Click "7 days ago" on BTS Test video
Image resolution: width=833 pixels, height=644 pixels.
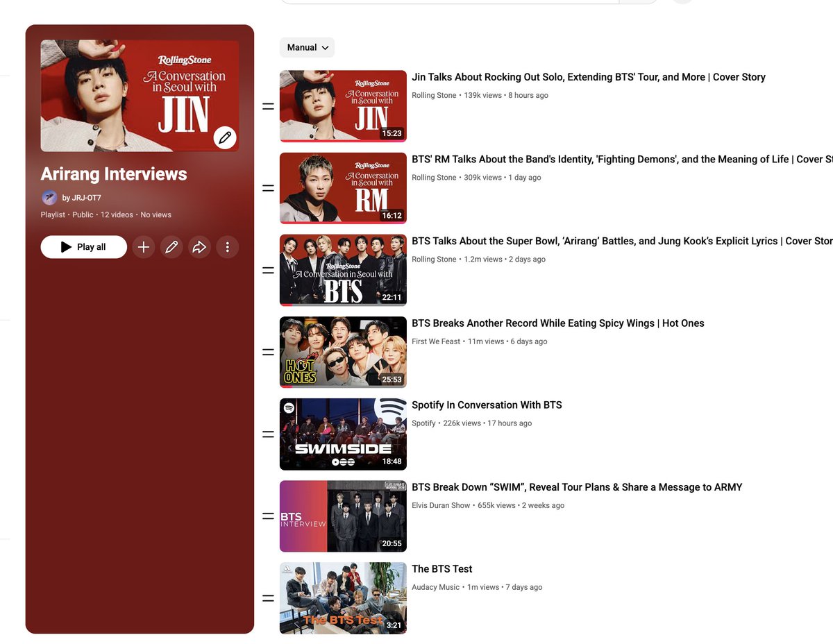tap(524, 587)
